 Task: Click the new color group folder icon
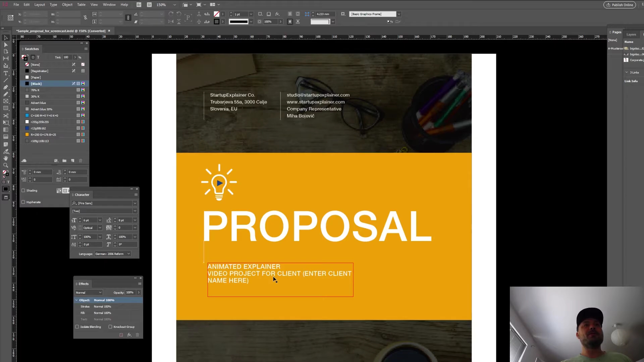tap(64, 161)
